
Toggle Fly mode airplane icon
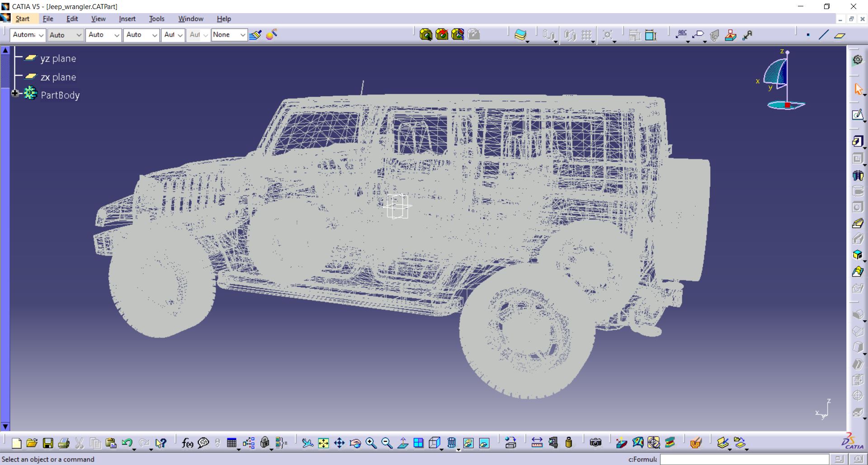coord(307,443)
